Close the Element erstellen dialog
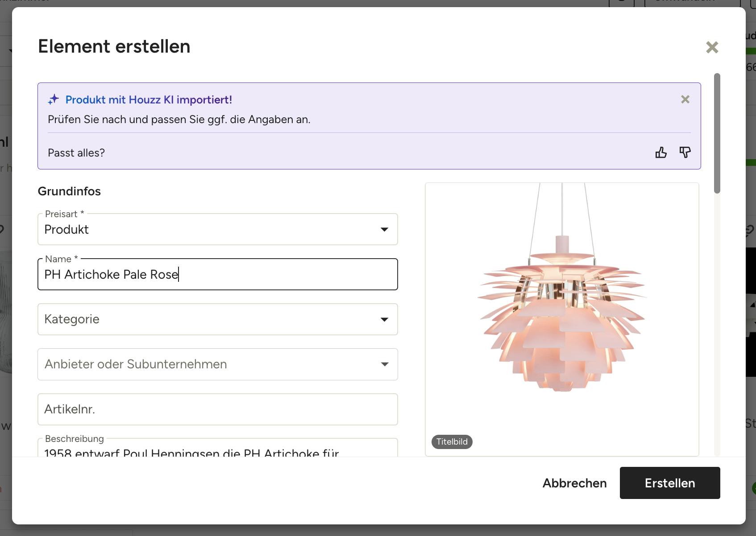 coord(712,47)
